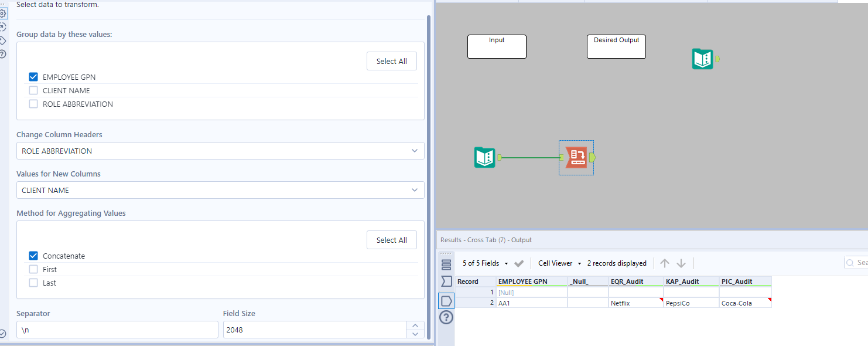The image size is (868, 346).
Task: Open the Values for New Columns dropdown
Action: point(220,190)
